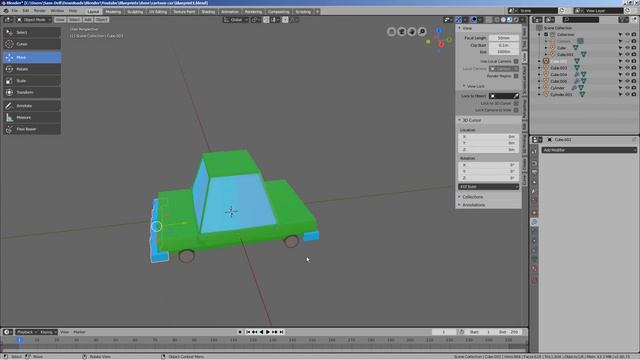Open the Render menu
This screenshot has height=360, width=640.
(40, 11)
